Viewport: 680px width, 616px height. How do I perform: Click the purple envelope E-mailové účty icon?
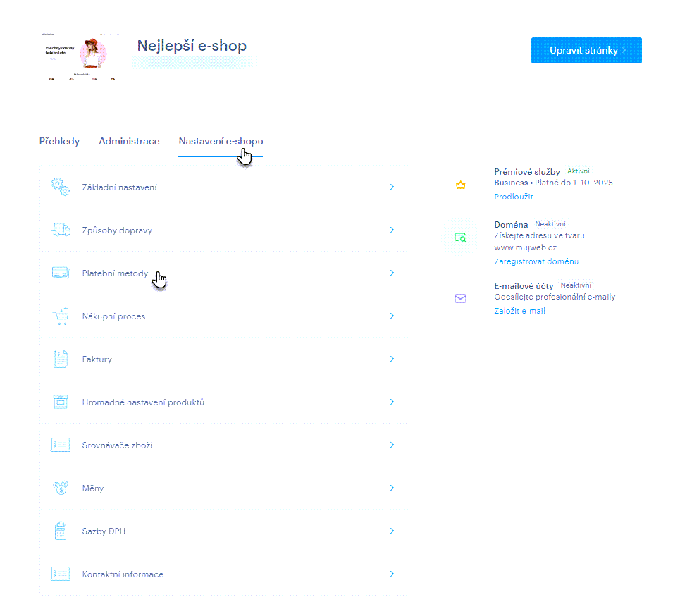point(460,299)
